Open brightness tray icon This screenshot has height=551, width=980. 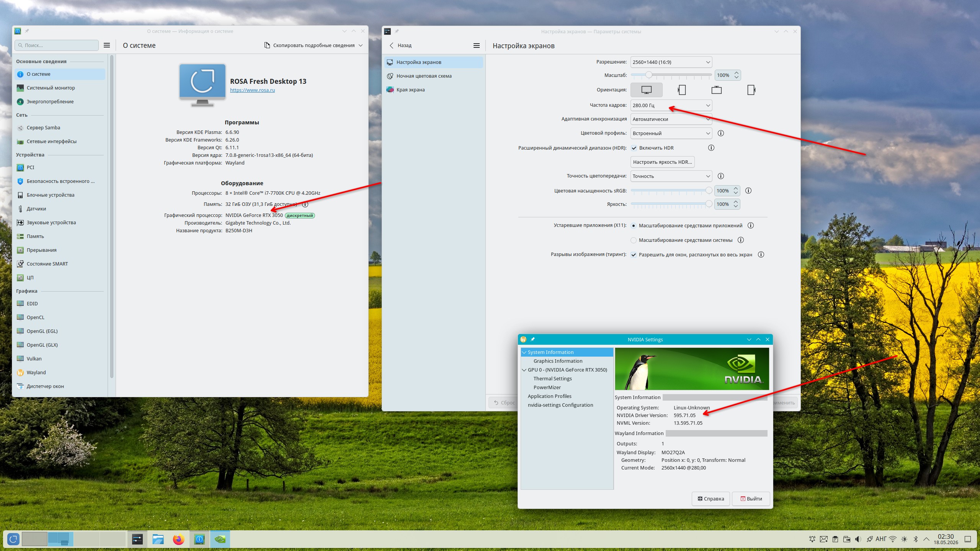pyautogui.click(x=904, y=539)
